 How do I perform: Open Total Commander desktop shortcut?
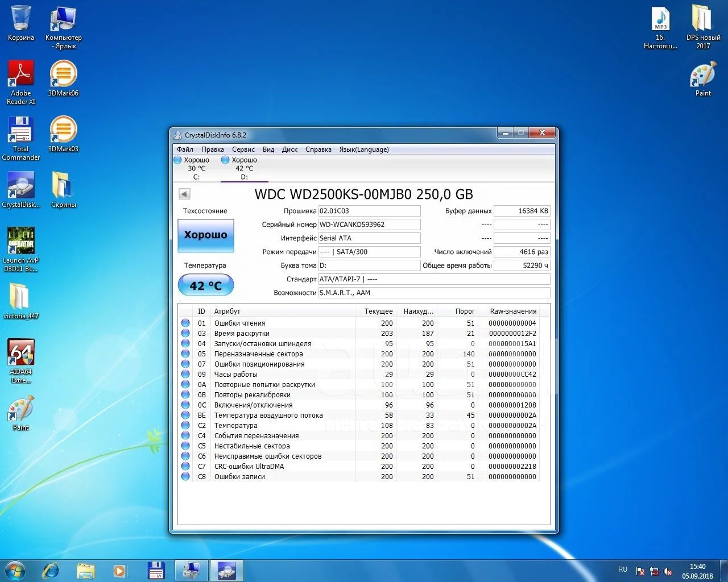[x=20, y=138]
